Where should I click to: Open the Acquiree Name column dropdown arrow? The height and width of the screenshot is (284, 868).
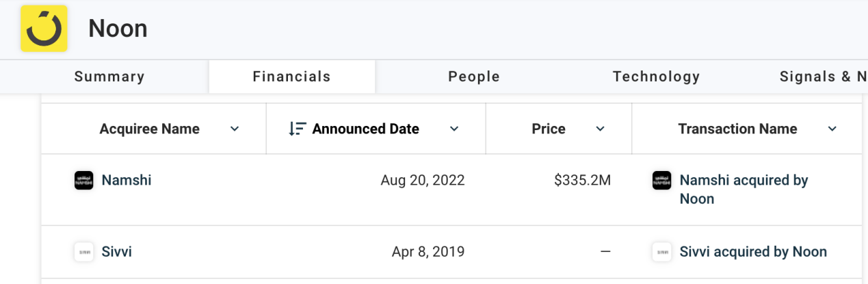point(235,129)
